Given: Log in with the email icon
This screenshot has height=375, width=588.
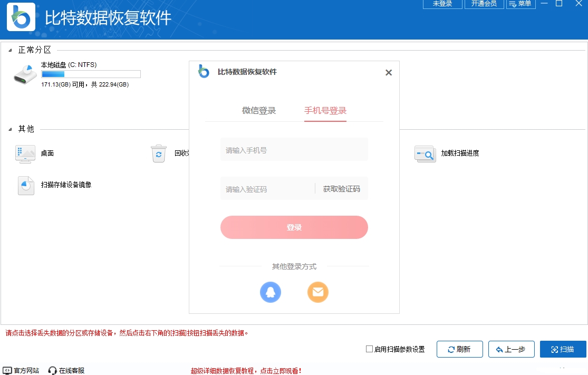Looking at the screenshot, I should (x=318, y=292).
